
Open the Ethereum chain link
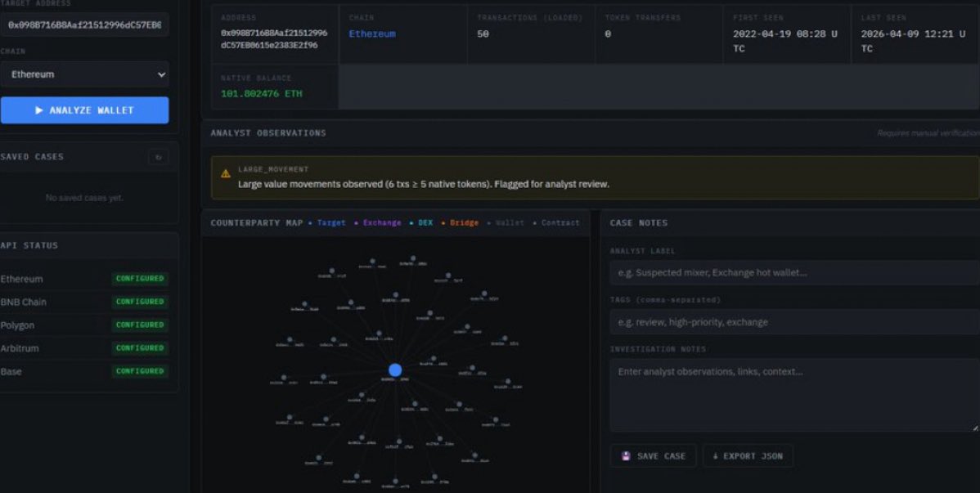[x=372, y=34]
